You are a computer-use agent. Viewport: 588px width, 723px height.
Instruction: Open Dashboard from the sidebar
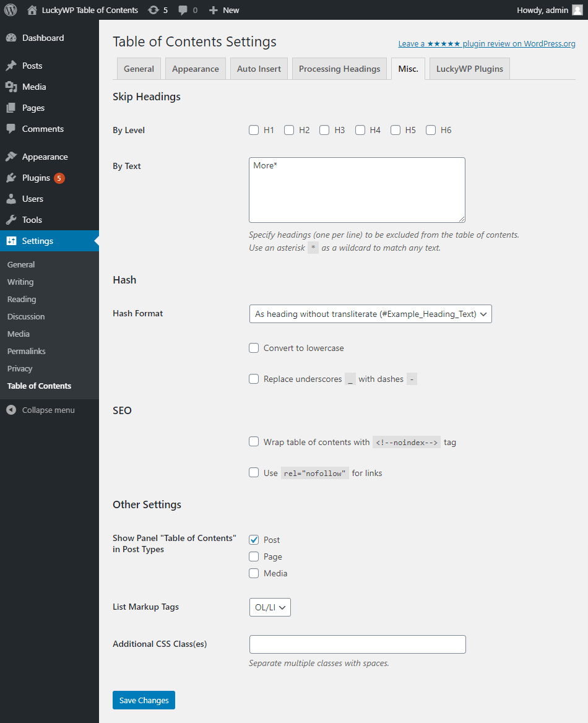pyautogui.click(x=43, y=38)
